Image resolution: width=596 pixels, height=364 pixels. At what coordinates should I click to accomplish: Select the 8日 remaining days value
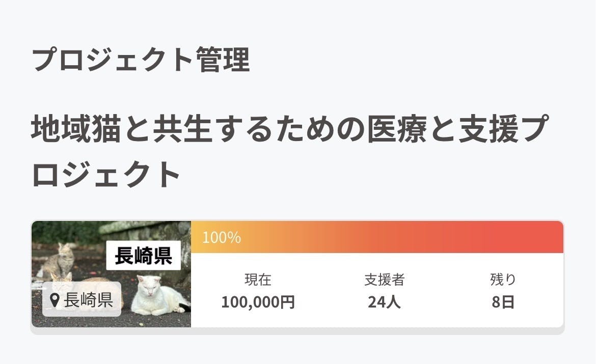[x=503, y=302]
